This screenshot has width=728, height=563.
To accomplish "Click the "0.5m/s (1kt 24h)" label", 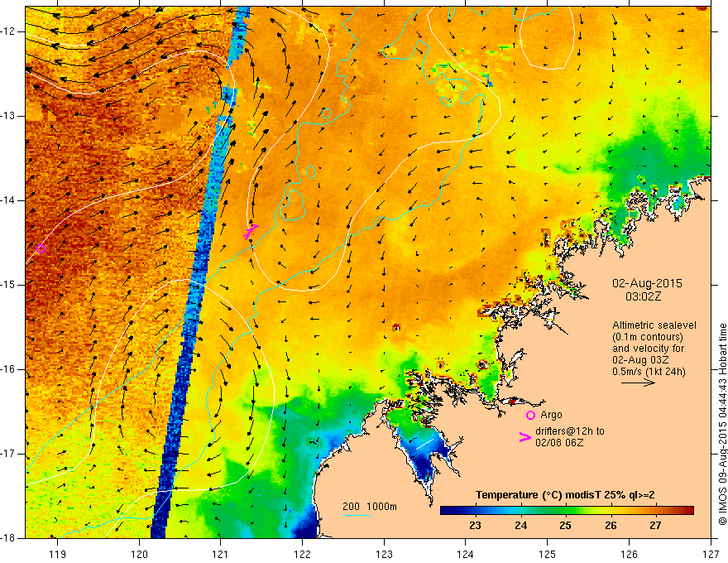I will [649, 372].
